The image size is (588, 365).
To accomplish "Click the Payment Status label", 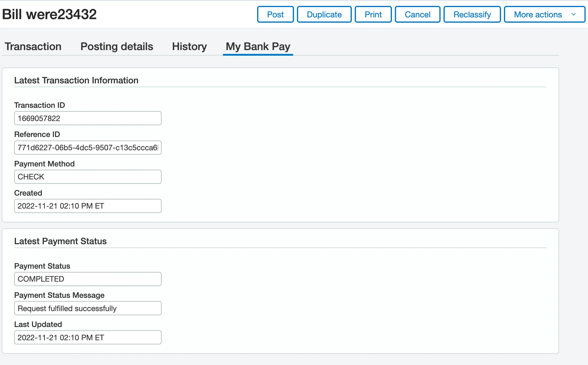I will [x=42, y=266].
